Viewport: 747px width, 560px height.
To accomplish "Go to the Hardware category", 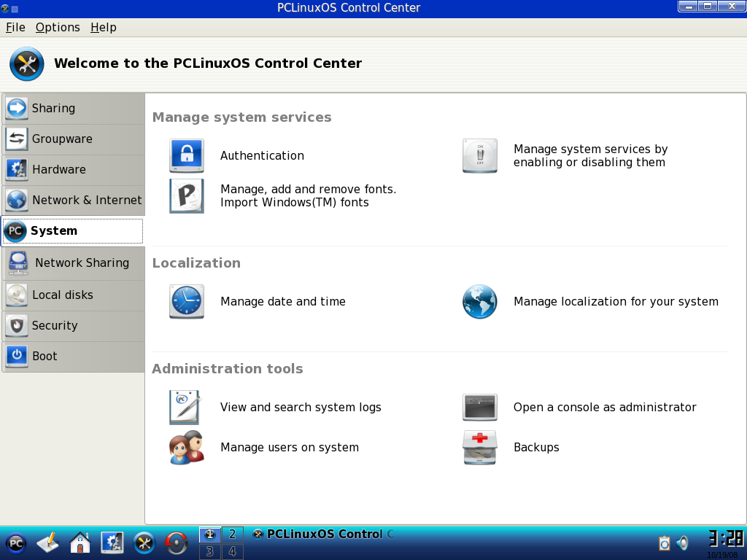I will click(74, 169).
